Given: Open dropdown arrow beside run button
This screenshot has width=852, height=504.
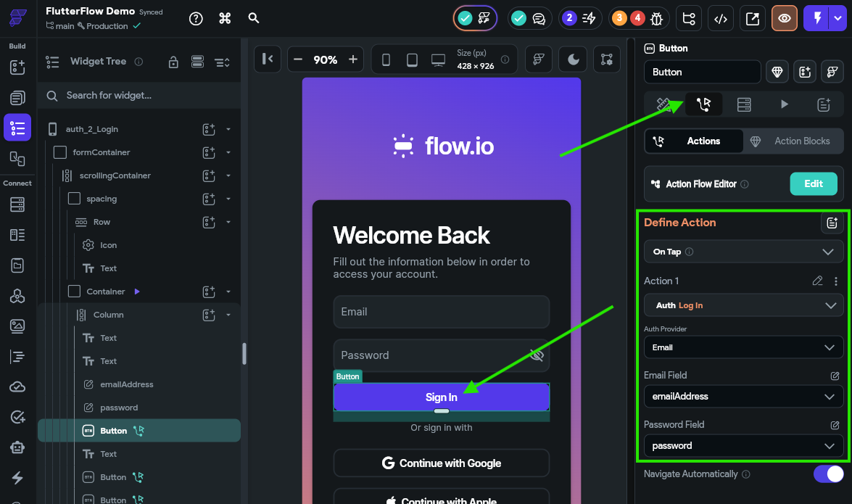Looking at the screenshot, I should click(x=838, y=18).
